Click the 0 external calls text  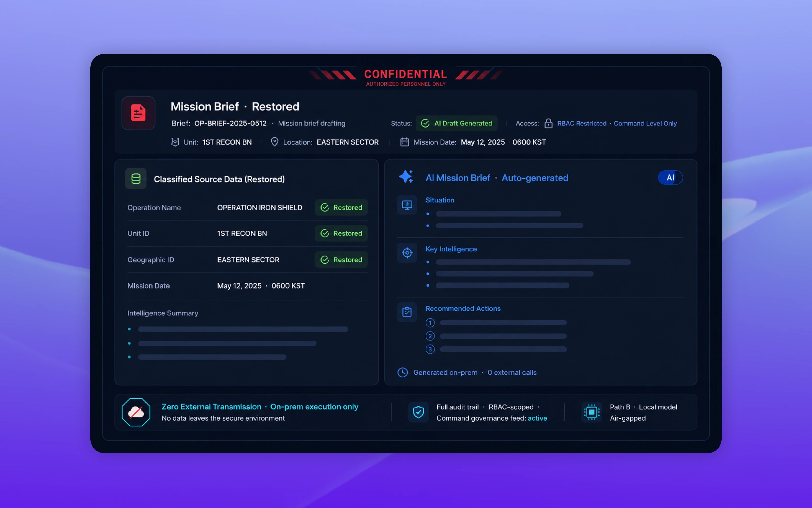(x=512, y=373)
